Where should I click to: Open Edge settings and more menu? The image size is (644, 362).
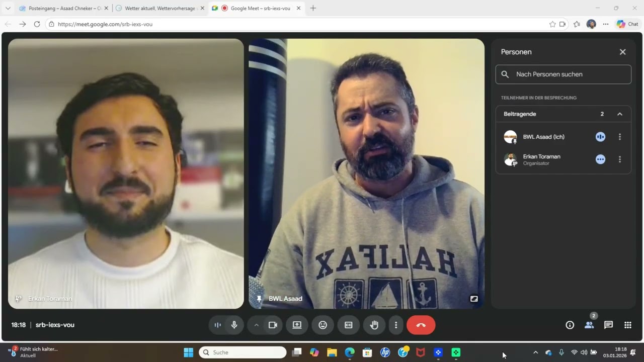[x=605, y=24]
